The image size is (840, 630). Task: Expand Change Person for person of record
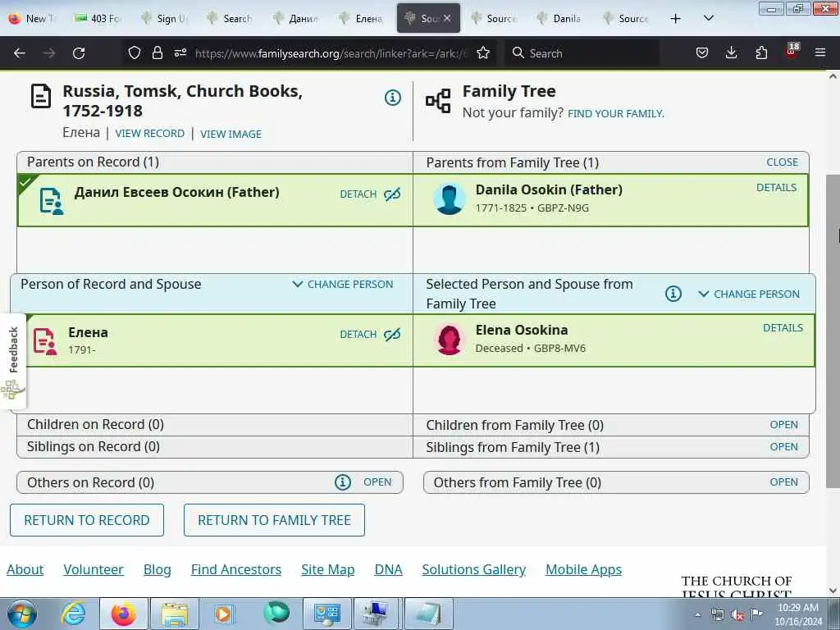[x=343, y=285]
